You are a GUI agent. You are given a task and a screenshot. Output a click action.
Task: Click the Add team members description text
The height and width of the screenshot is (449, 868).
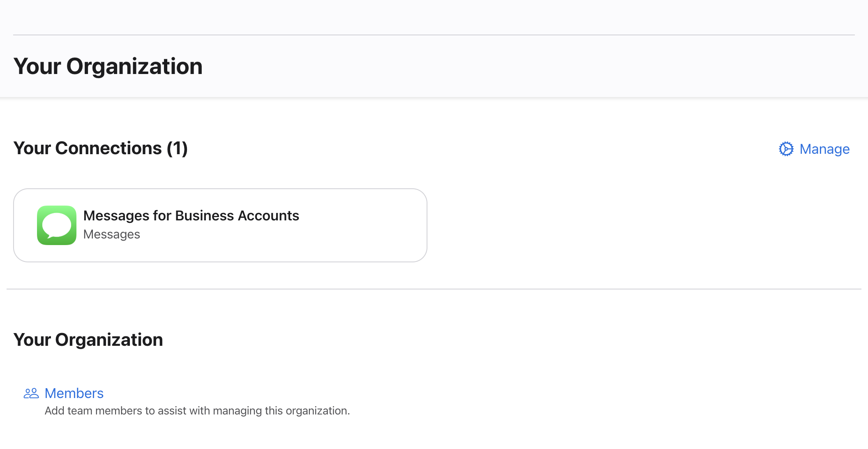click(197, 411)
